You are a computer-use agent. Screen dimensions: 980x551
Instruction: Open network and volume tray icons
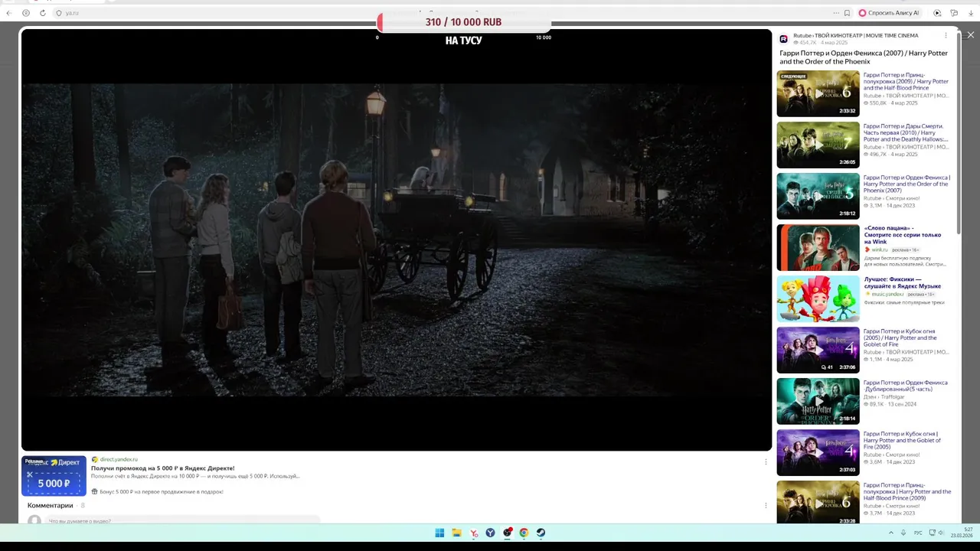coord(937,533)
